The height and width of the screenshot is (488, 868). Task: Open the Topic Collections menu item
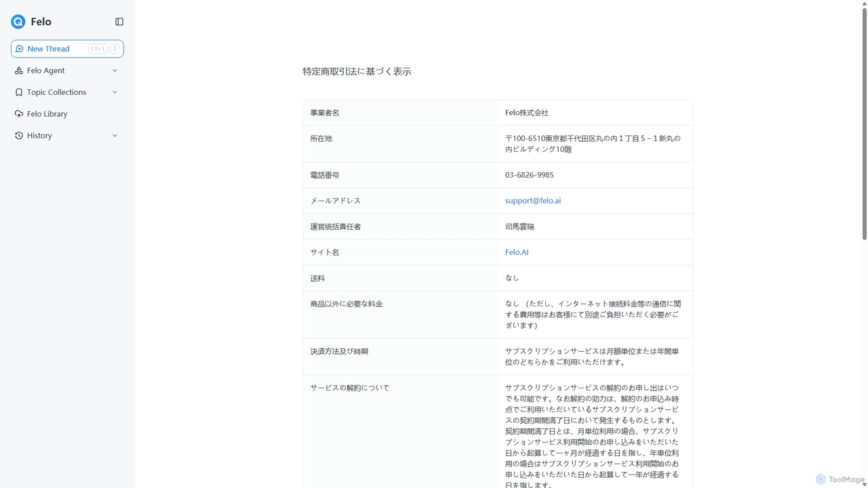click(x=67, y=92)
